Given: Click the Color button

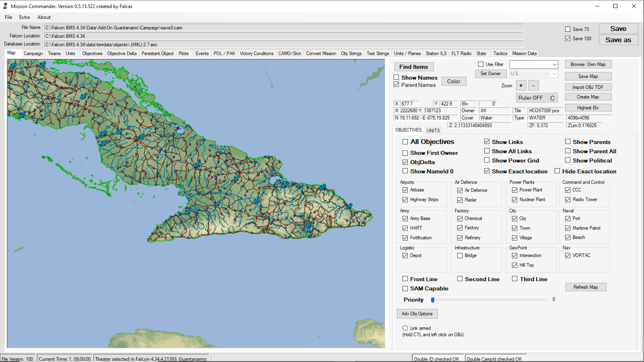Looking at the screenshot, I should (x=454, y=81).
